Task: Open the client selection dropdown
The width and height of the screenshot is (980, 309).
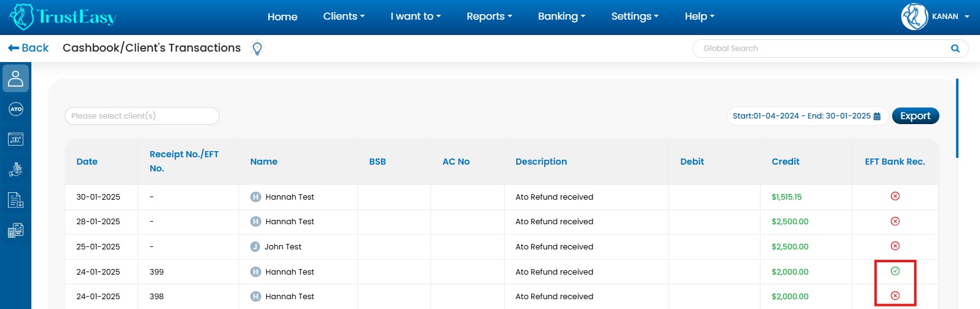Action: [x=141, y=115]
